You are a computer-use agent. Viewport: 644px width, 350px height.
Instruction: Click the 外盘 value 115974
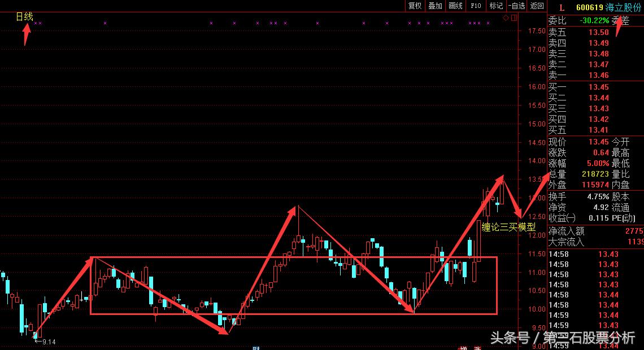[595, 185]
